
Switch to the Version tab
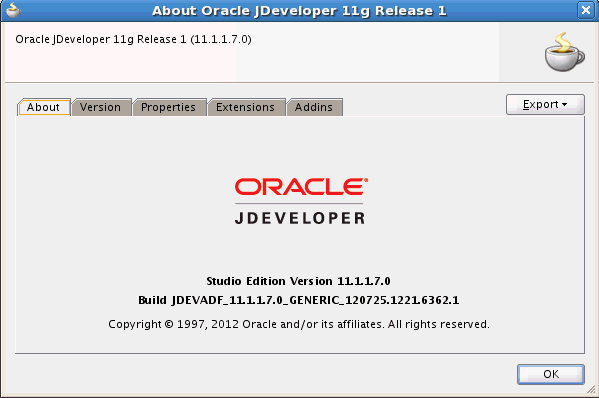point(101,107)
